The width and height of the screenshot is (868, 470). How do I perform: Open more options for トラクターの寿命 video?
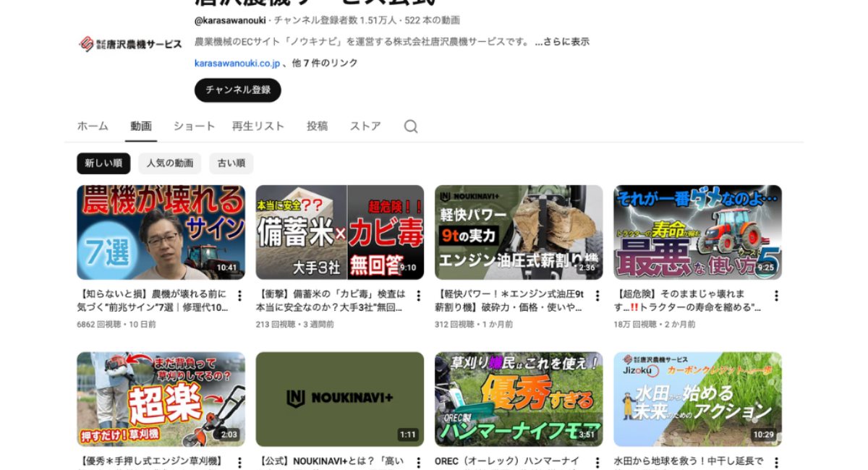tap(776, 296)
